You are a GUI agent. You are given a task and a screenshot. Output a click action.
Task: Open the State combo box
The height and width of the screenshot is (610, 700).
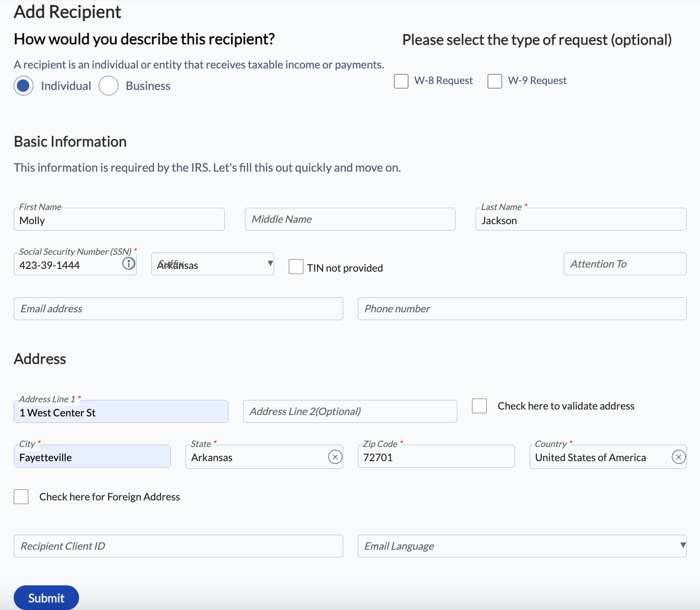coord(256,457)
